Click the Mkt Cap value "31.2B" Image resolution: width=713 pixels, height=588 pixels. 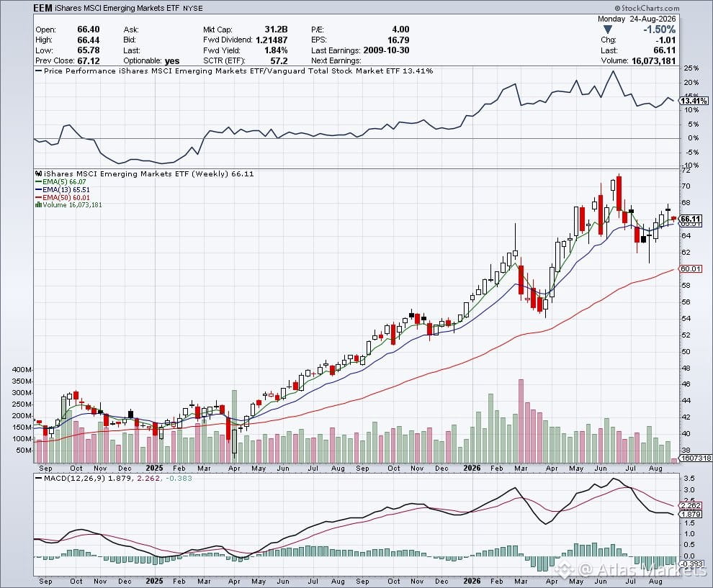click(x=276, y=30)
